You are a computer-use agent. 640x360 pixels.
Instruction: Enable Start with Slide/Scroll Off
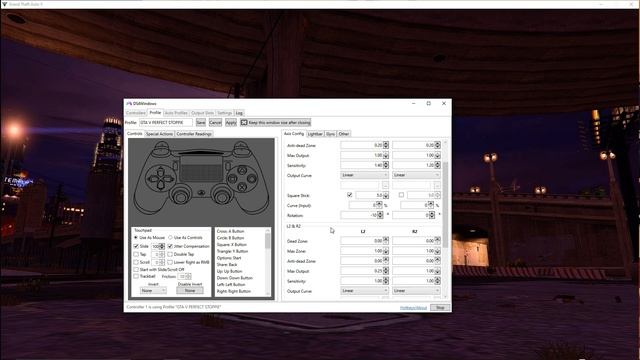click(x=136, y=269)
